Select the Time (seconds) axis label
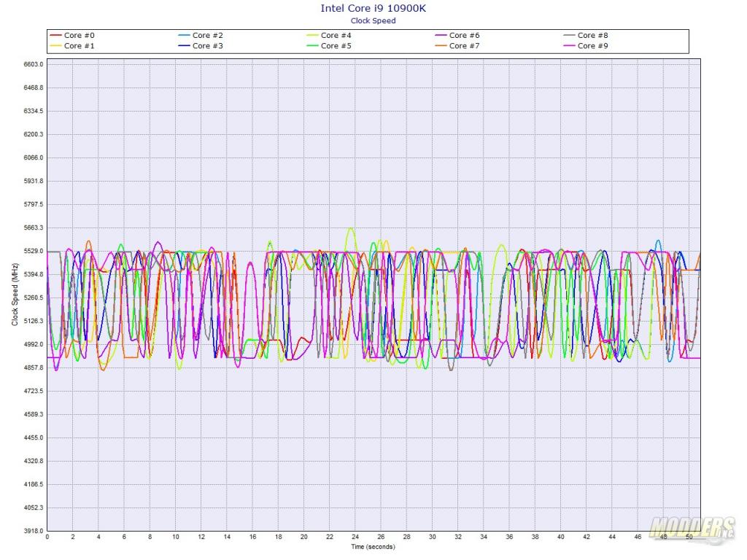 (x=373, y=546)
